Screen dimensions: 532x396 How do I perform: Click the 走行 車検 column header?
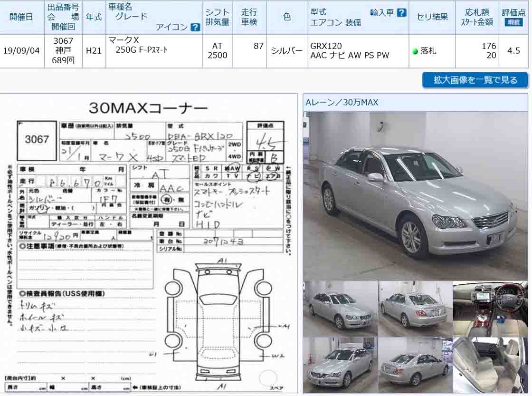coord(249,17)
